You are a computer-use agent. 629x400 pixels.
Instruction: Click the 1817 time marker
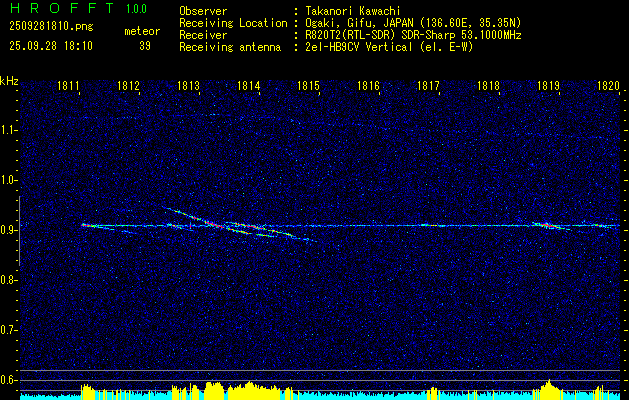[428, 85]
